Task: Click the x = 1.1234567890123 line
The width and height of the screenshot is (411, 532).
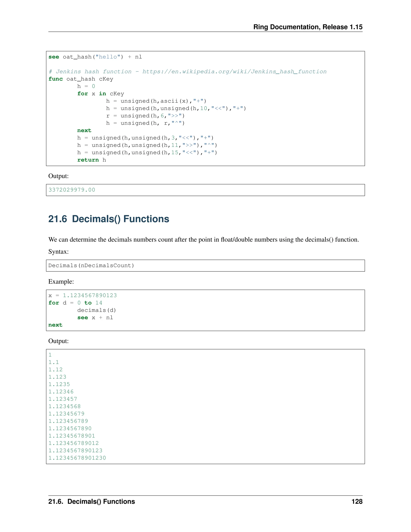Action: tap(82, 296)
